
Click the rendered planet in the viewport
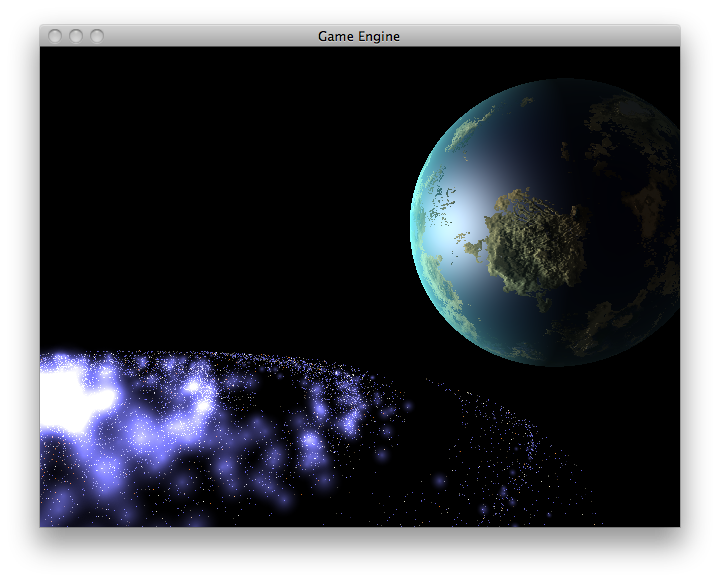point(545,222)
